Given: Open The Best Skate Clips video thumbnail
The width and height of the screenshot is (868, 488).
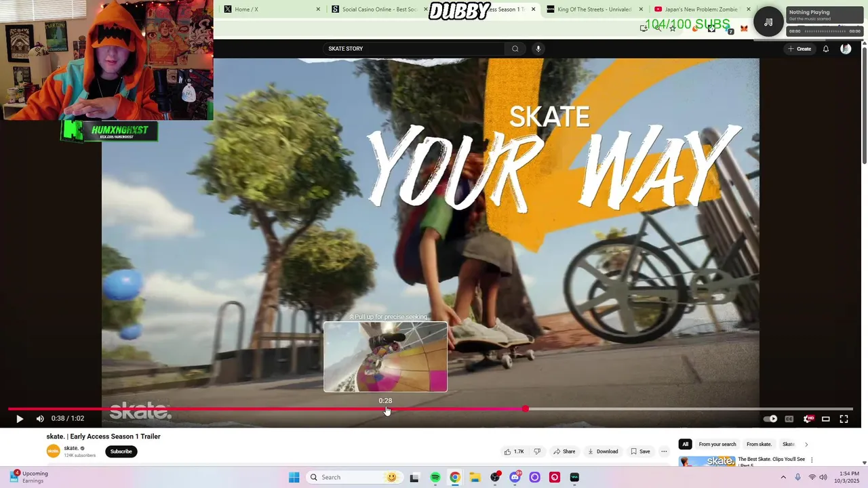Looking at the screenshot, I should coord(707,462).
